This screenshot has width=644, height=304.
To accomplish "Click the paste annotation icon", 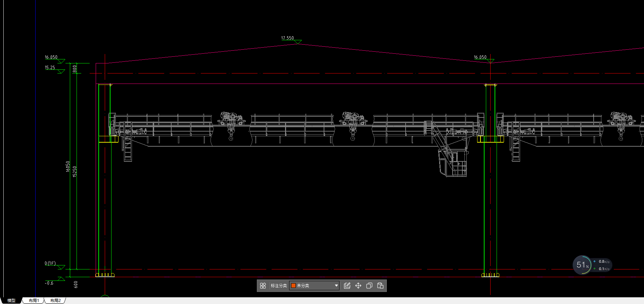I will (x=380, y=286).
